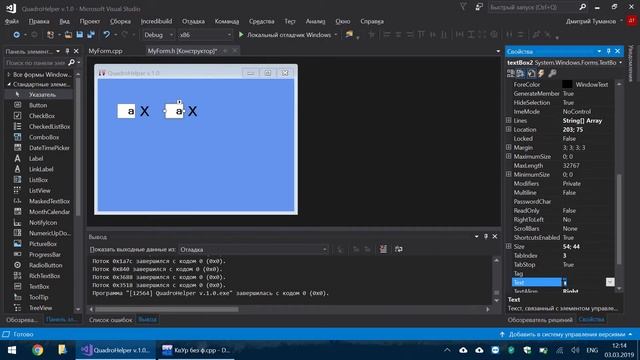Viewport: 640px width, 360px height.
Task: Switch to the MyForm.cpp tab
Action: click(105, 51)
